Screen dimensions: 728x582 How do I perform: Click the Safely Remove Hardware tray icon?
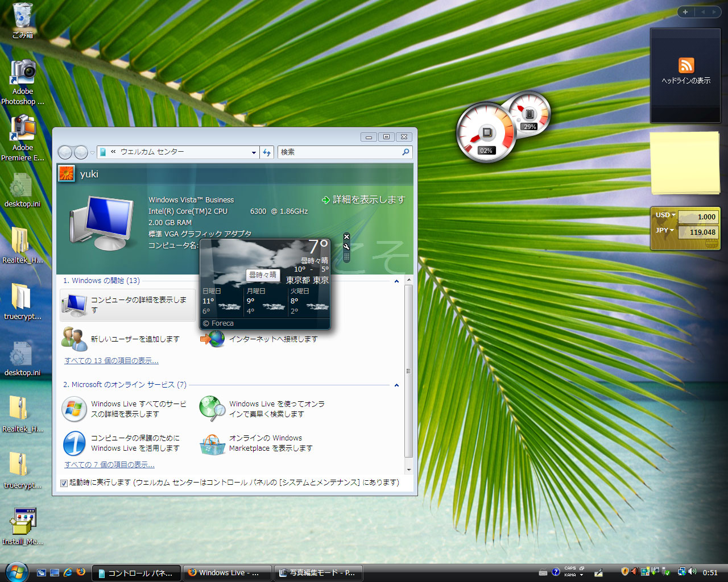tap(666, 572)
